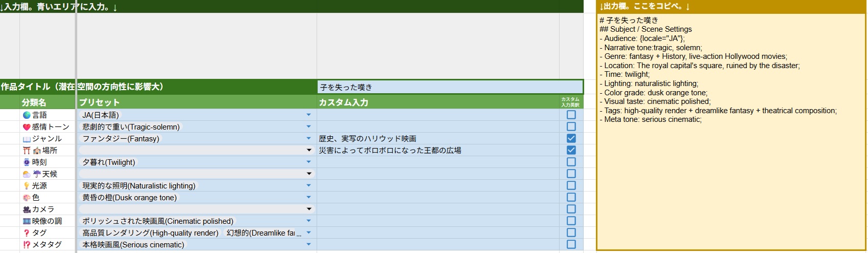Image resolution: width=868 pixels, height=253 pixels.
Task: Enable the custom input checkbox for 言語
Action: tap(571, 115)
